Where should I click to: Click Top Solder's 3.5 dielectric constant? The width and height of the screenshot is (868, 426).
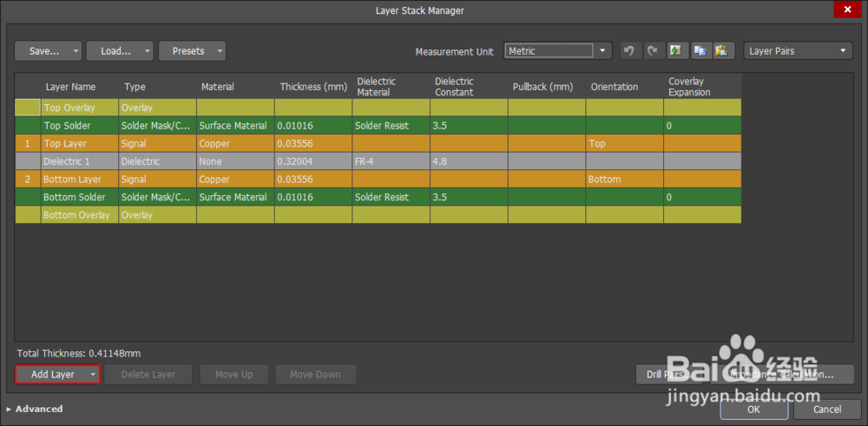click(469, 126)
